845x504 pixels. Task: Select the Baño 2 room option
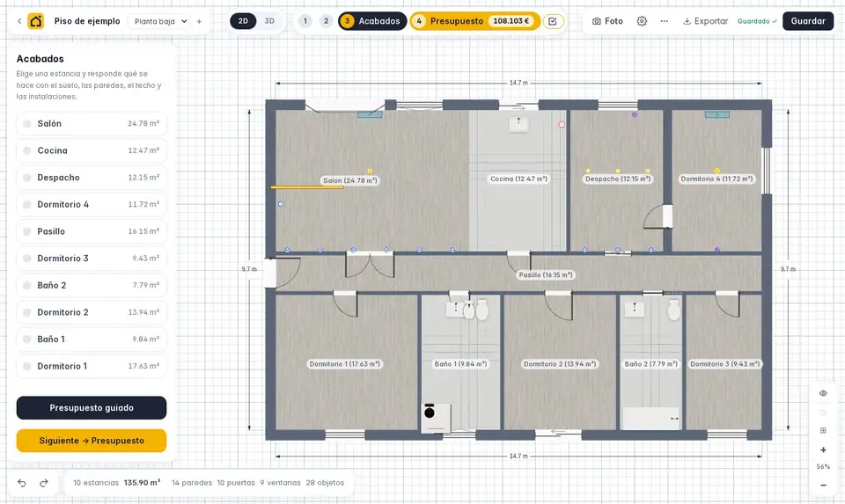pos(92,285)
